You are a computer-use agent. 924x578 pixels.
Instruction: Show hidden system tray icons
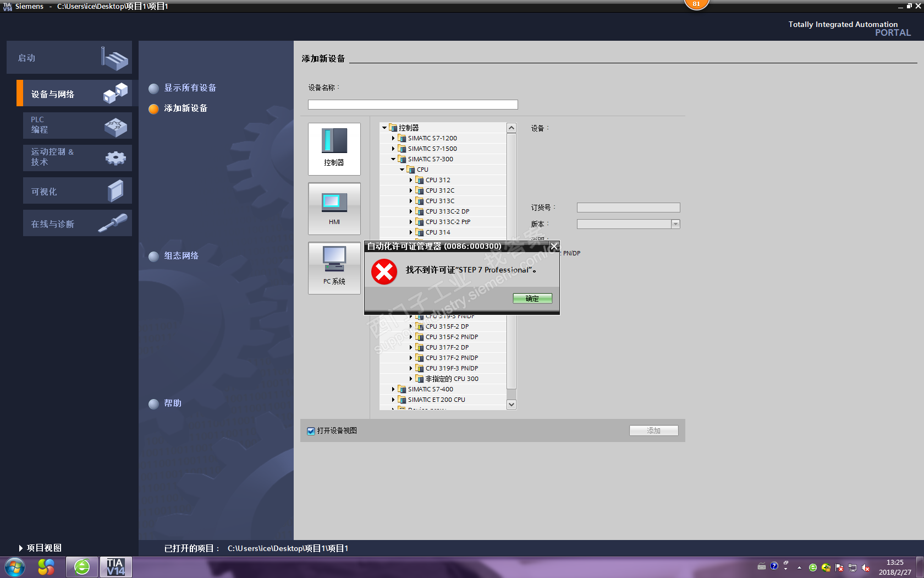[799, 568]
